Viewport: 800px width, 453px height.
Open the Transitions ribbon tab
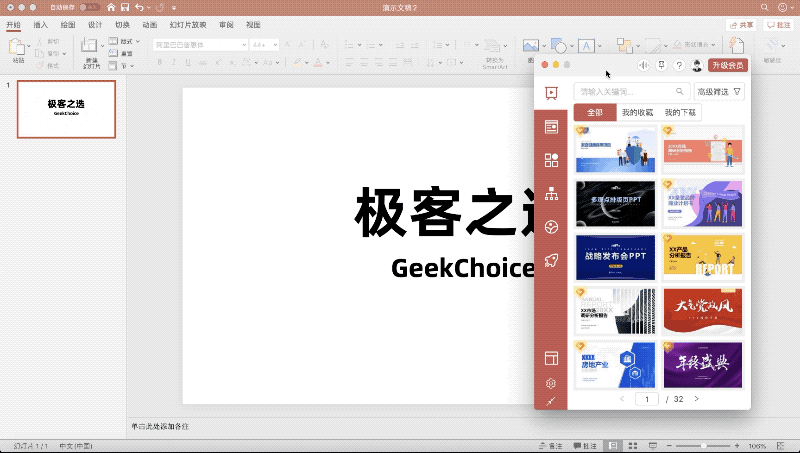[122, 24]
